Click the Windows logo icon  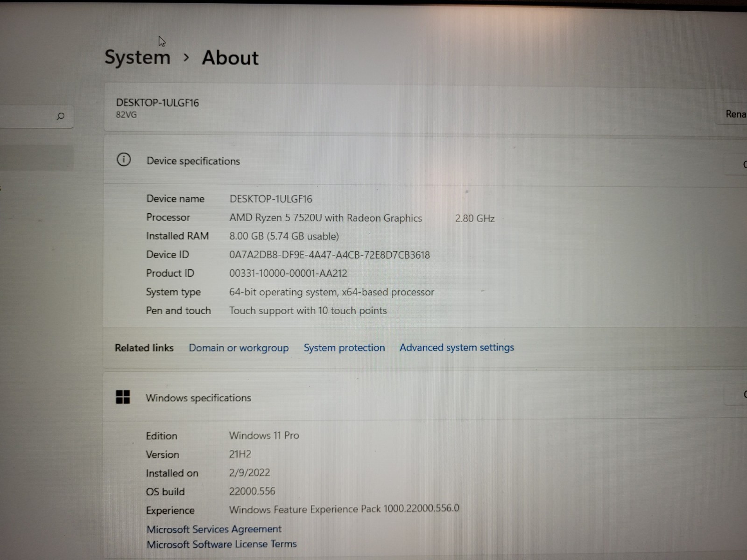[123, 397]
